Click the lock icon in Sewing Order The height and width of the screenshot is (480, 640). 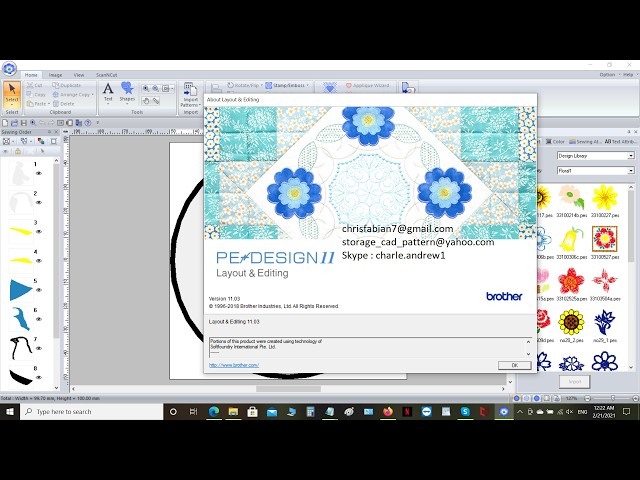tap(18, 151)
